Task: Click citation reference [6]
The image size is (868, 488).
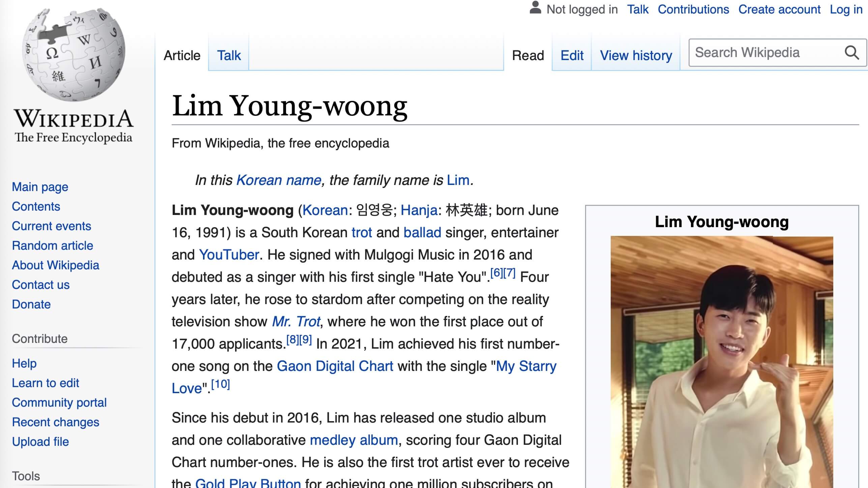Action: [x=496, y=273]
